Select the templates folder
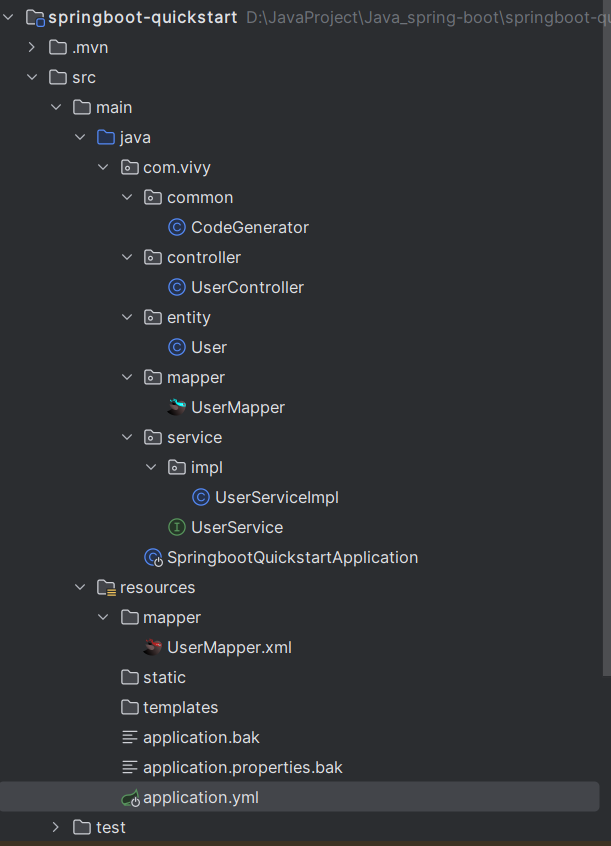Image resolution: width=611 pixels, height=846 pixels. point(180,707)
